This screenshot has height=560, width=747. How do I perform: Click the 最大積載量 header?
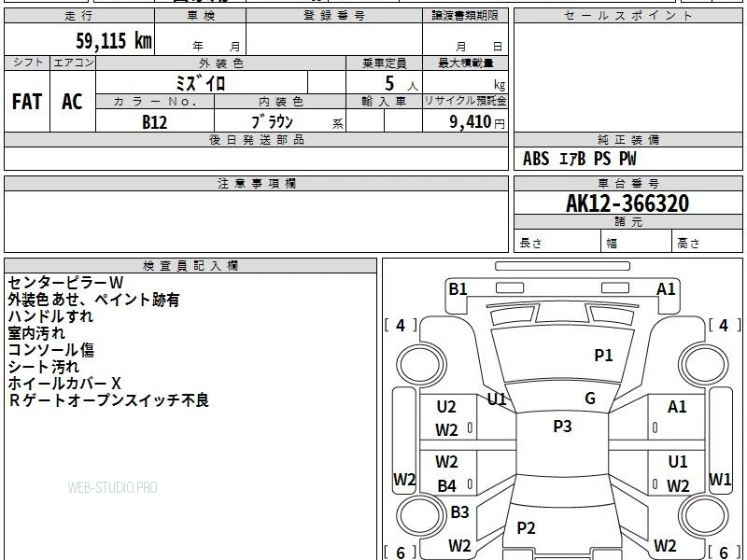click(x=465, y=63)
